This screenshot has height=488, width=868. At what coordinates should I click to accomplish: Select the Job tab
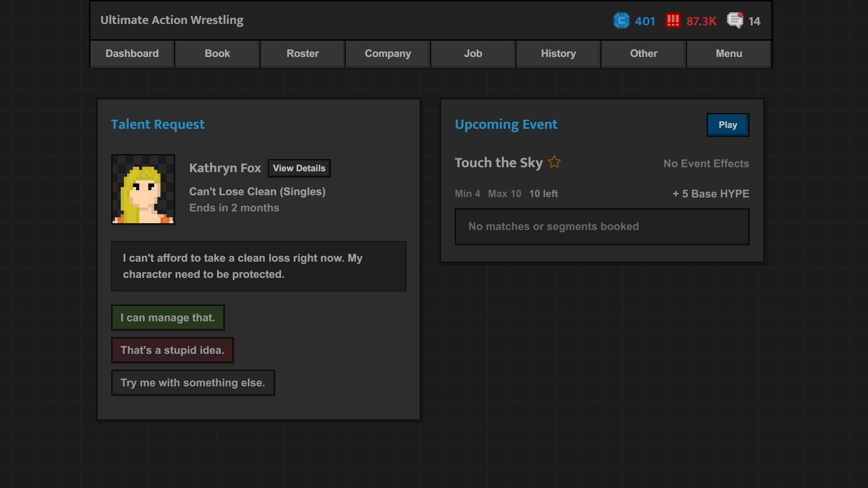472,53
